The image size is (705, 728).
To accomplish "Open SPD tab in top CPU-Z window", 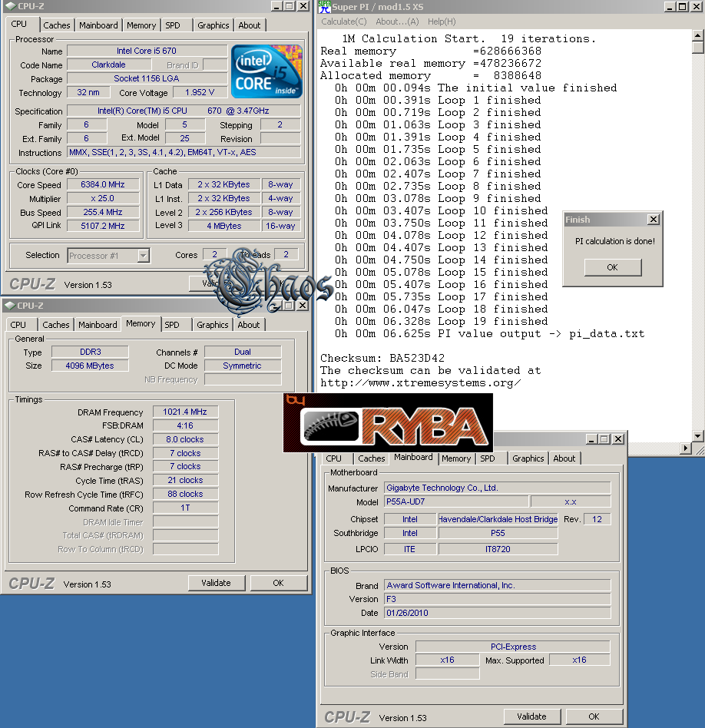I will point(173,25).
